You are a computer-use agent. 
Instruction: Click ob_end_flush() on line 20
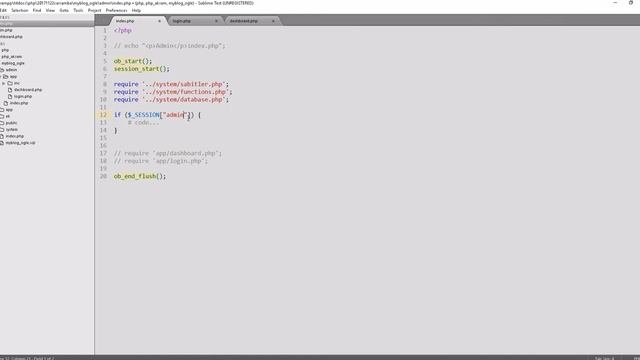click(140, 176)
